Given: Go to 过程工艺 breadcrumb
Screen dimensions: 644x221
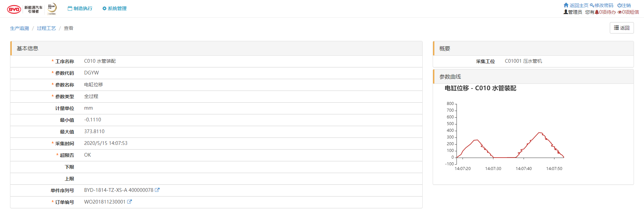Looking at the screenshot, I should 46,28.
